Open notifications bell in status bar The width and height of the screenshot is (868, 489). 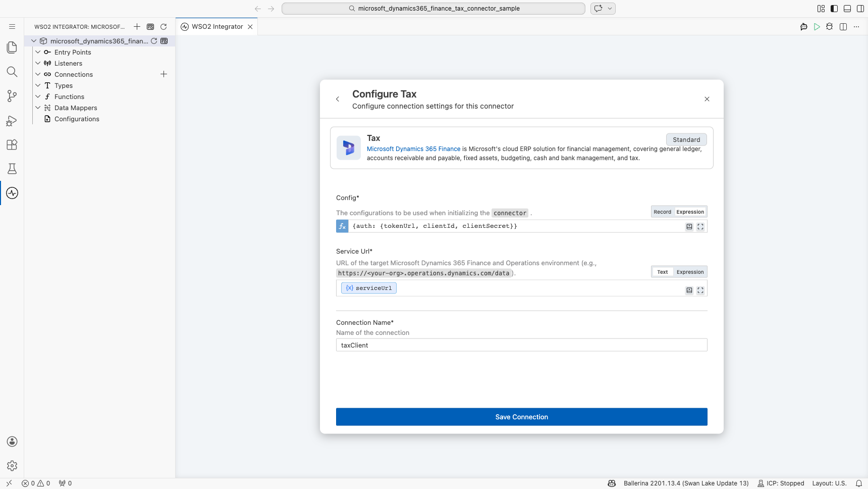(859, 483)
